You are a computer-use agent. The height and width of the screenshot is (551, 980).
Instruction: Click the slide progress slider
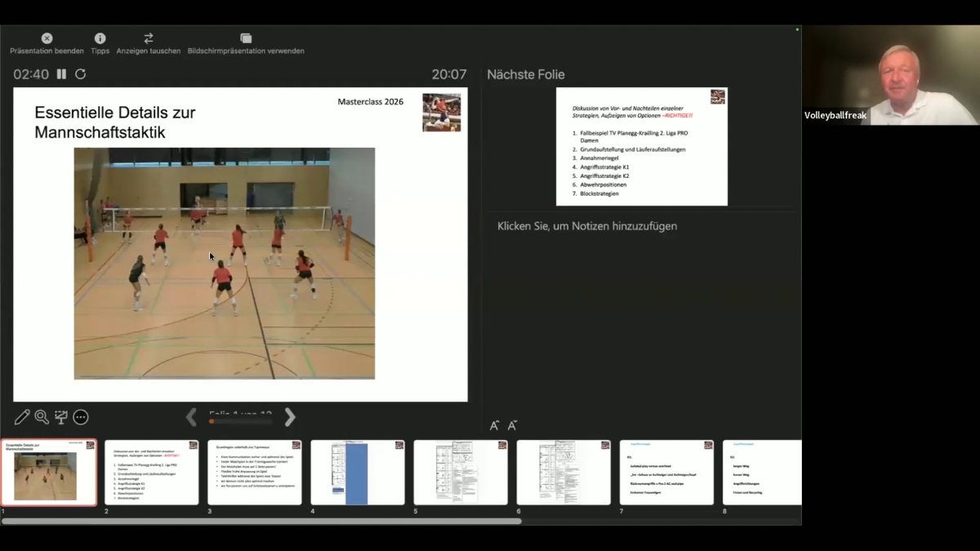click(x=240, y=421)
